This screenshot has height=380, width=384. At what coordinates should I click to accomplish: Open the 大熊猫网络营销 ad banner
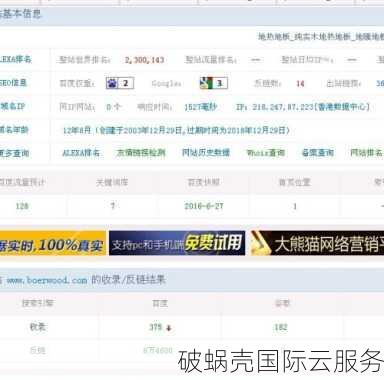click(317, 243)
